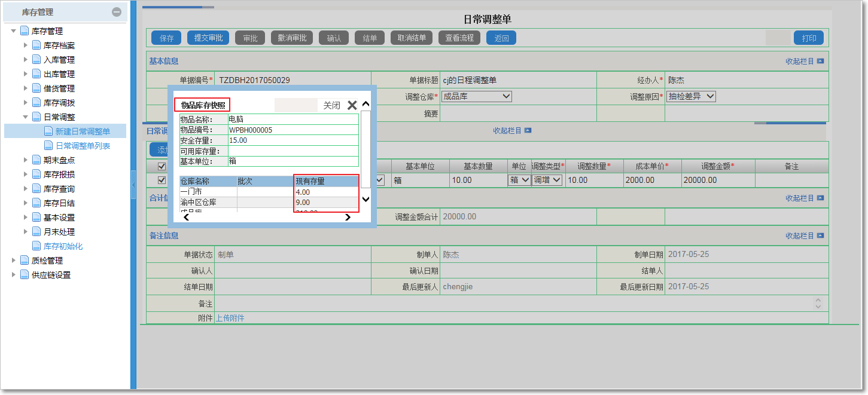Image resolution: width=868 pixels, height=395 pixels.
Task: Click the 打印 button
Action: (x=809, y=38)
